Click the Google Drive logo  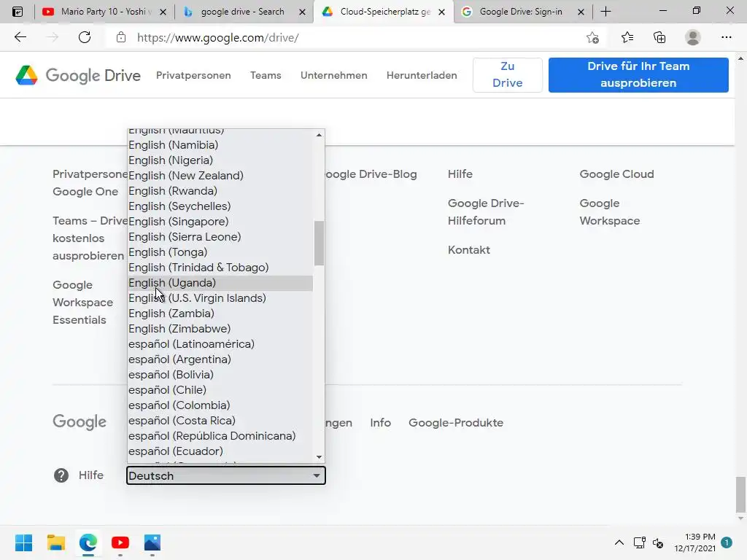click(78, 75)
